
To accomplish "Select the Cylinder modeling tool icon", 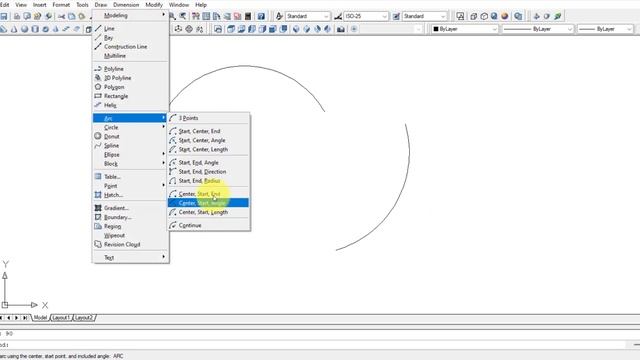I will [35, 29].
